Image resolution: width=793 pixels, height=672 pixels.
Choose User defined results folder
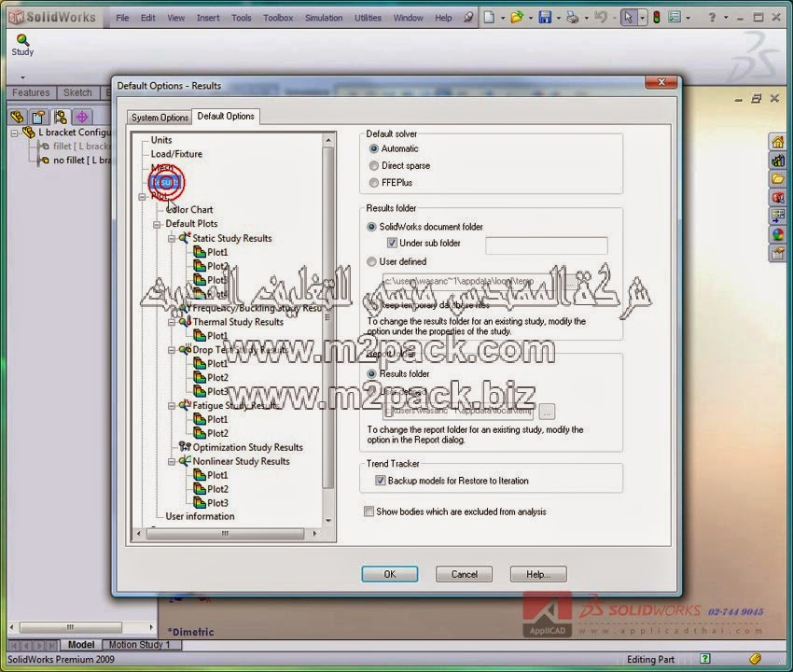coord(371,261)
